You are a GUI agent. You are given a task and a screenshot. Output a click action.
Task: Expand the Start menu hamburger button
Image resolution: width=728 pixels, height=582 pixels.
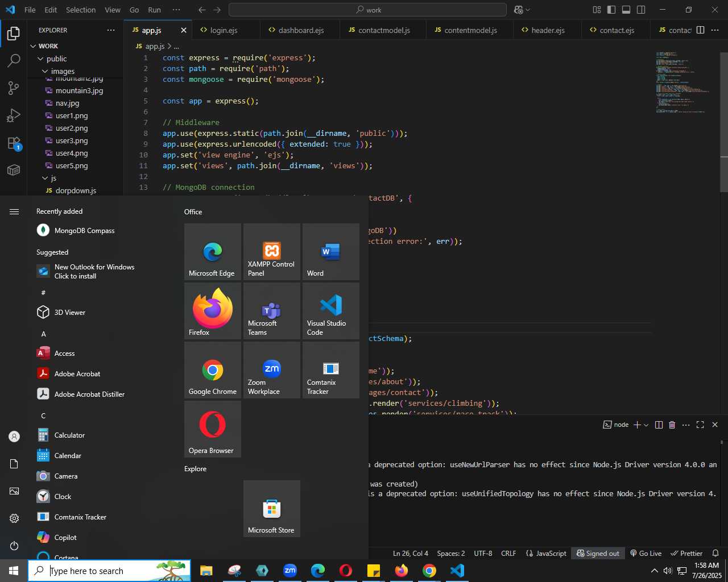point(14,211)
